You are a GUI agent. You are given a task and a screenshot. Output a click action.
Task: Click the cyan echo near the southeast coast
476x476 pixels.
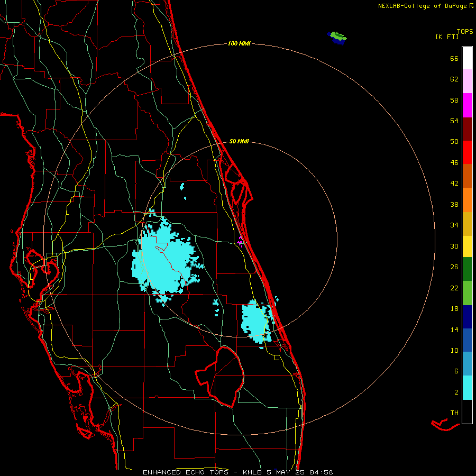pyautogui.click(x=258, y=322)
